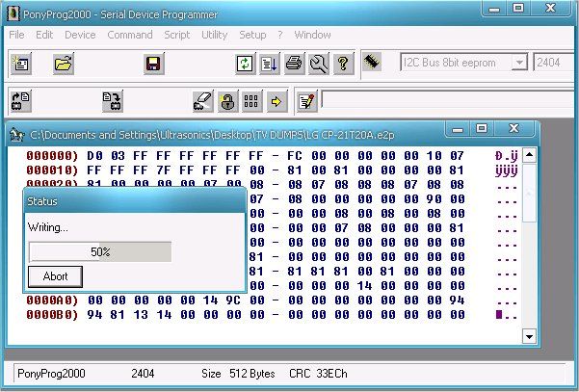Image resolution: width=579 pixels, height=392 pixels.
Task: Click the 50% writing progress bar
Action: tap(100, 251)
